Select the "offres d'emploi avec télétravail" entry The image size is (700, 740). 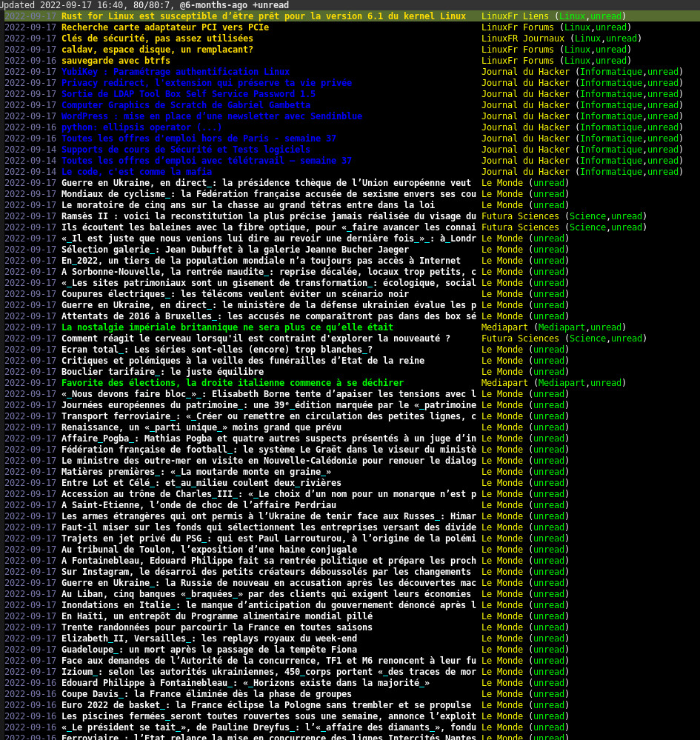pos(207,161)
